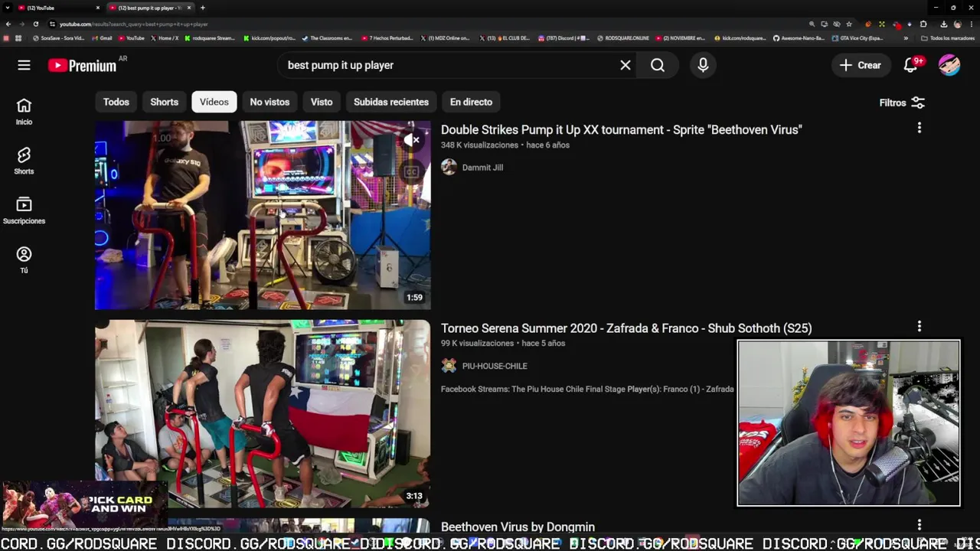Select the Todos filter chip
Viewport: 980px width, 551px height.
point(116,102)
